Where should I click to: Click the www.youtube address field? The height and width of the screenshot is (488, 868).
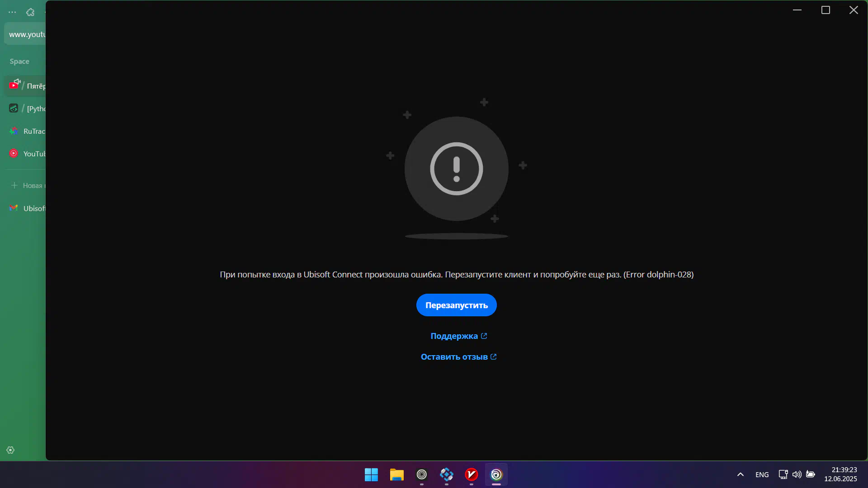point(25,34)
